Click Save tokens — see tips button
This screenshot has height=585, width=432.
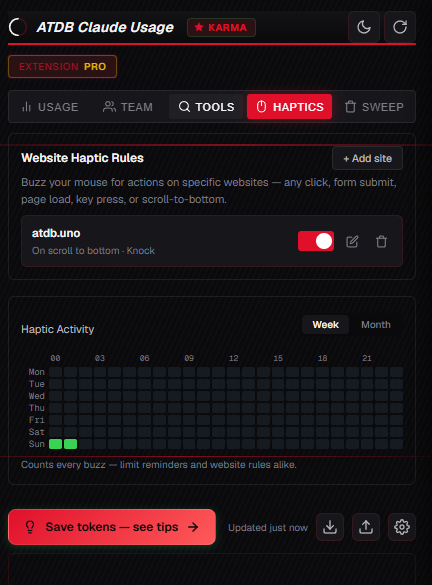click(x=112, y=527)
